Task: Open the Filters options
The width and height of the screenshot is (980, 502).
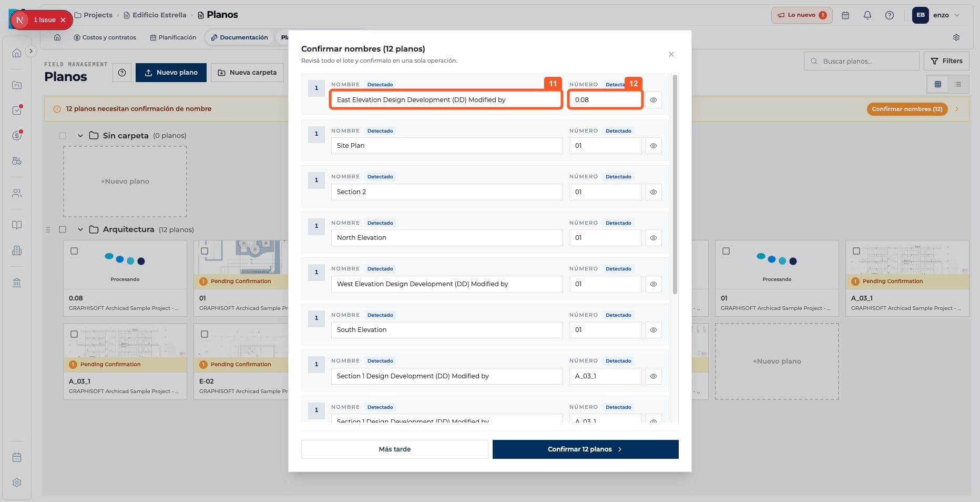Action: (946, 61)
